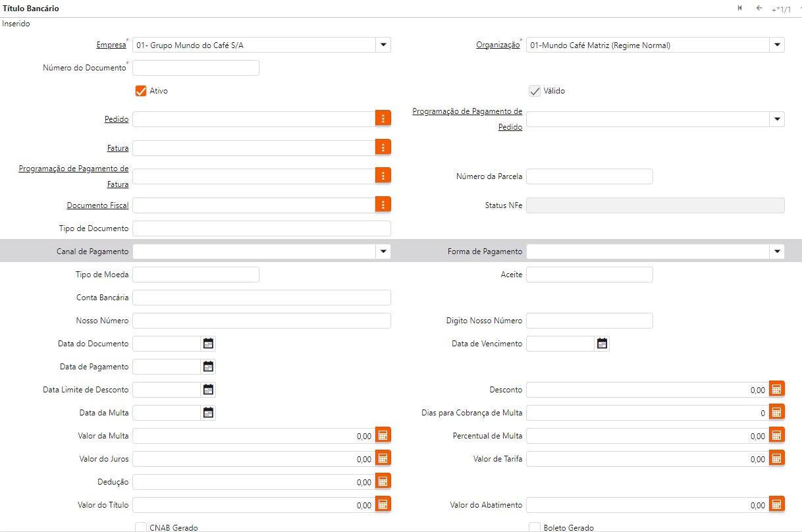The width and height of the screenshot is (802, 532).
Task: Open calendar for Data Limite de Desconto
Action: 208,389
